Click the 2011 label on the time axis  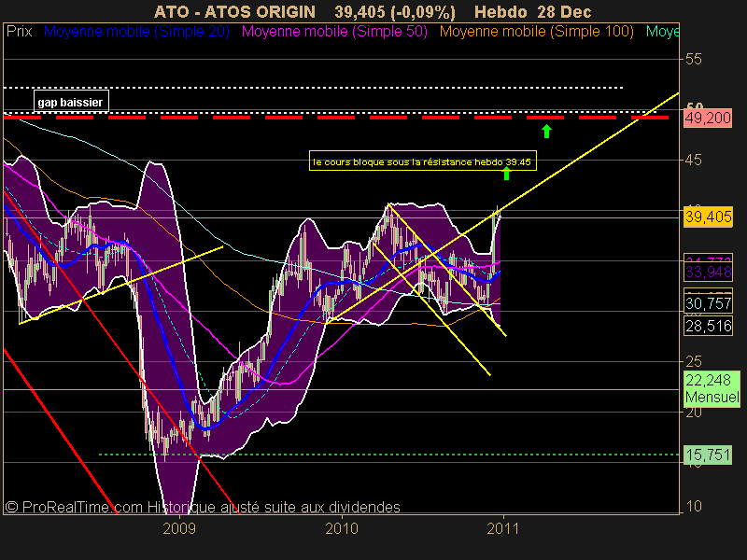503,528
